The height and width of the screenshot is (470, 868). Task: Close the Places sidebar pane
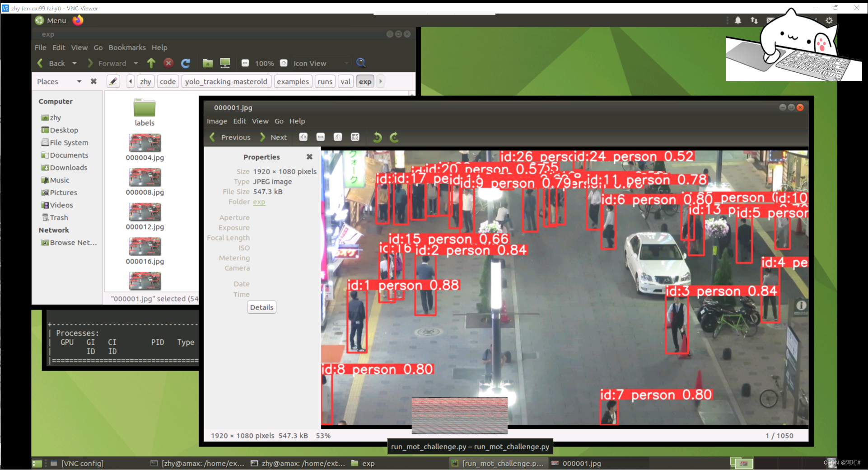(94, 81)
